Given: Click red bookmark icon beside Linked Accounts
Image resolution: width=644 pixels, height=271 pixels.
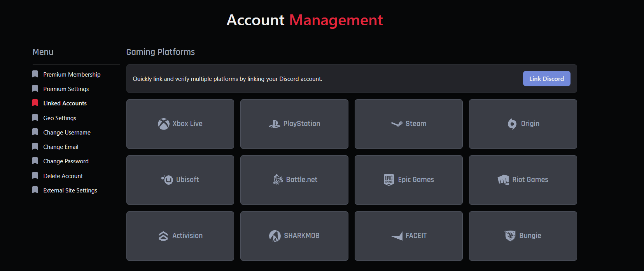Looking at the screenshot, I should pos(35,103).
